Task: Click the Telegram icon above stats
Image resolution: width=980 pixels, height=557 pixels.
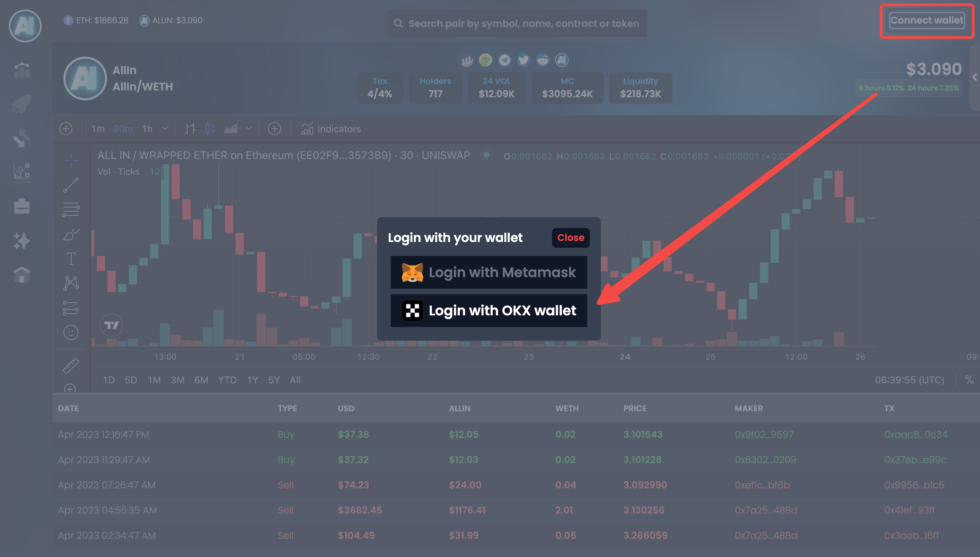Action: click(x=505, y=60)
